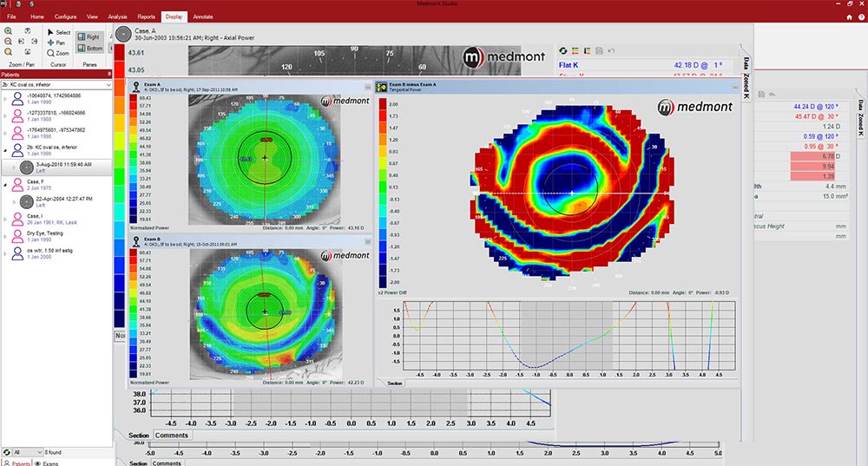Click the Exam B header icon
Image resolution: width=868 pixels, height=466 pixels.
135,241
